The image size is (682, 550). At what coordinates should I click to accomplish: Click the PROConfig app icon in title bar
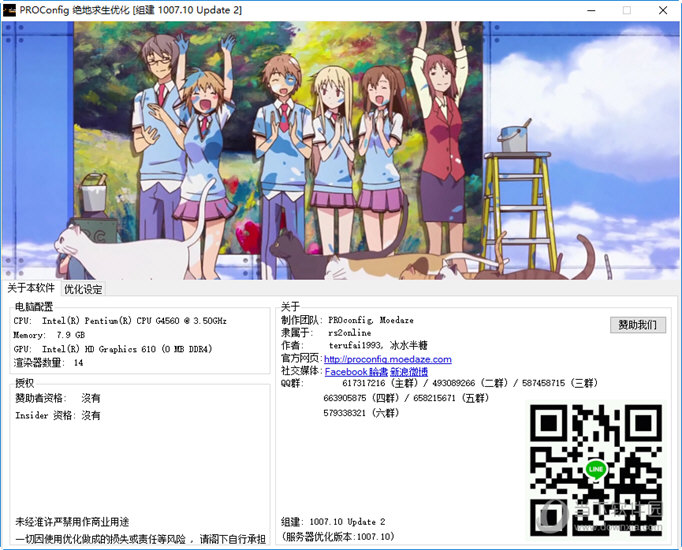[9, 10]
